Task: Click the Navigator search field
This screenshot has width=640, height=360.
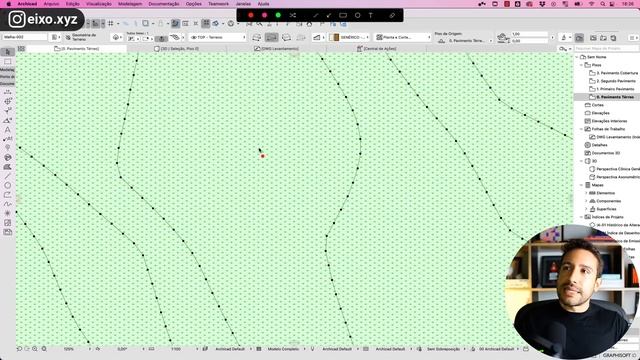Action: tap(607, 49)
